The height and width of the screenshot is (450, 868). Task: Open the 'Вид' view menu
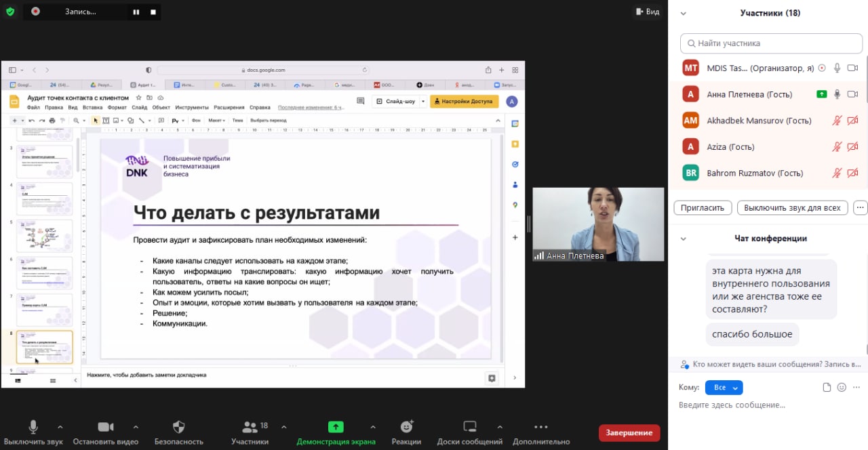tap(646, 12)
